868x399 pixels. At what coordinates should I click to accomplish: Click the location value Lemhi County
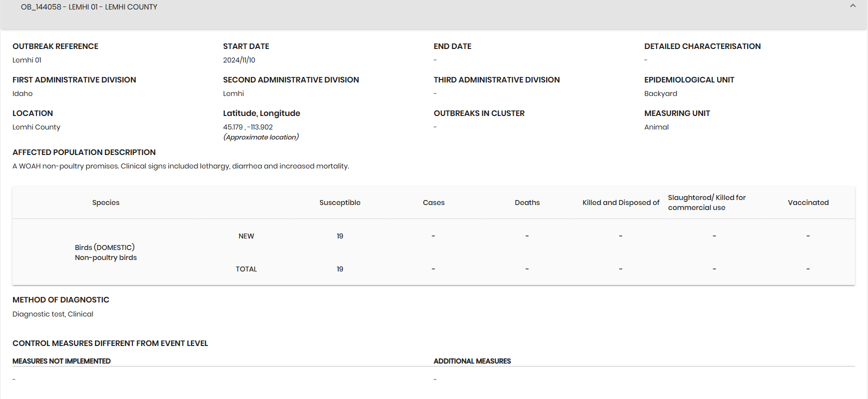[36, 127]
